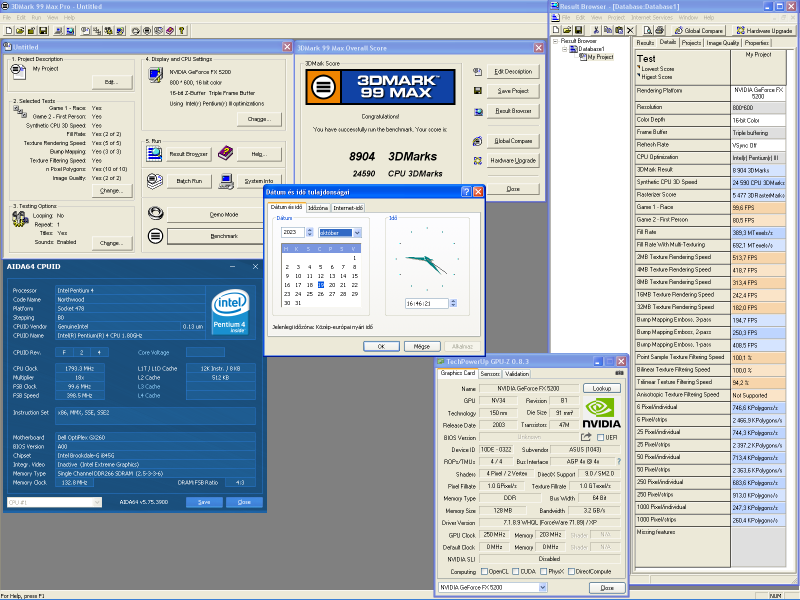This screenshot has height=600, width=800.
Task: Switch to Image Quality tab in Result Browser
Action: click(722, 43)
